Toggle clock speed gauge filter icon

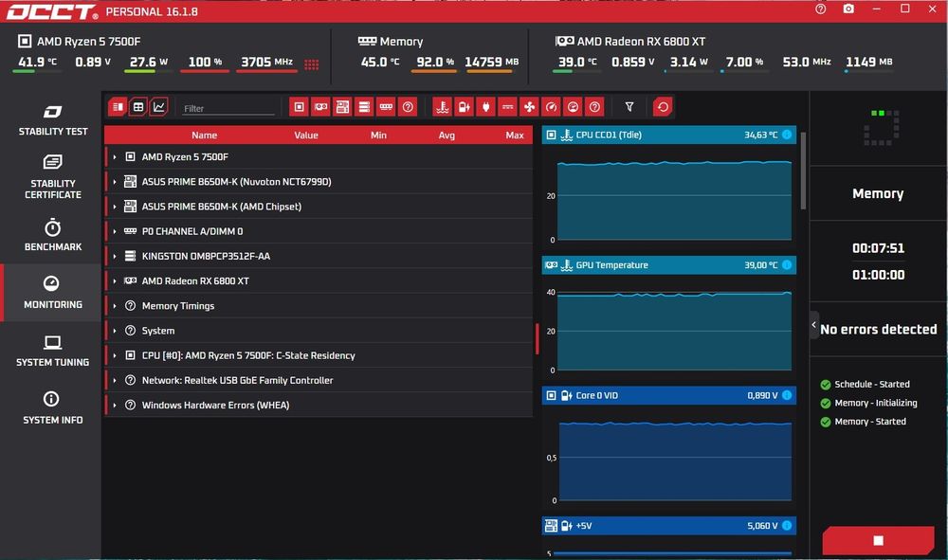coord(552,107)
